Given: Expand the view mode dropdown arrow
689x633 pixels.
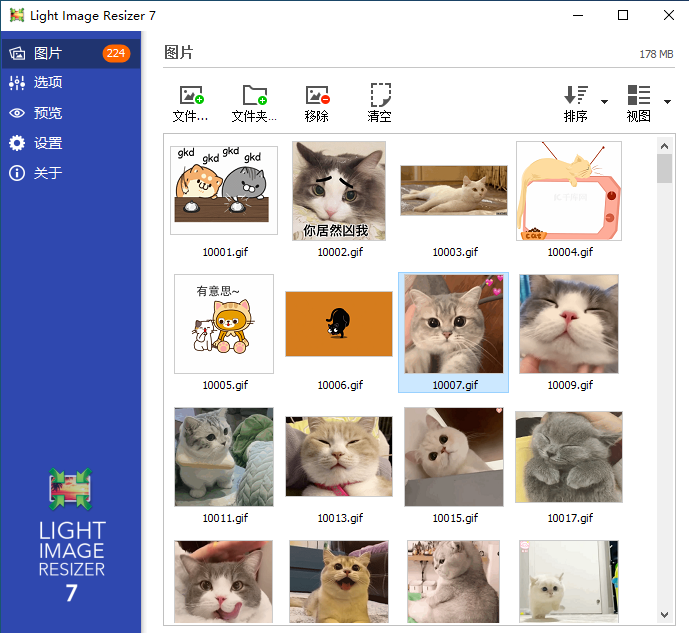Looking at the screenshot, I should tap(667, 102).
